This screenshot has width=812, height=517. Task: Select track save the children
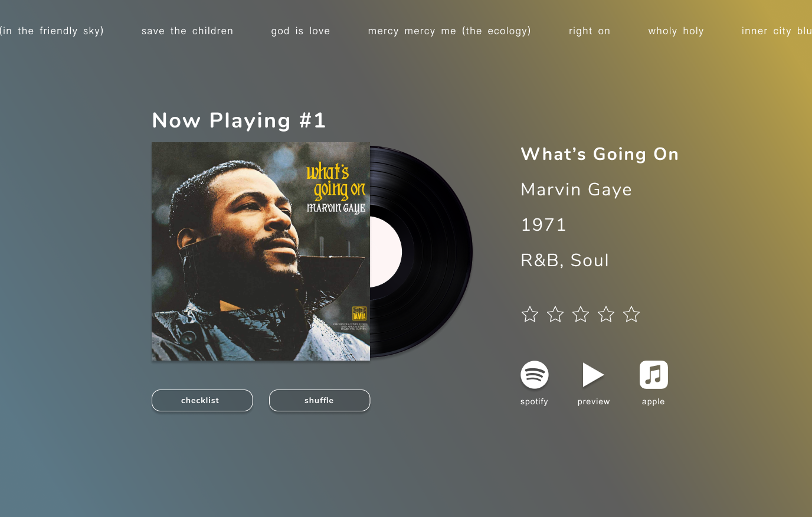(x=188, y=31)
